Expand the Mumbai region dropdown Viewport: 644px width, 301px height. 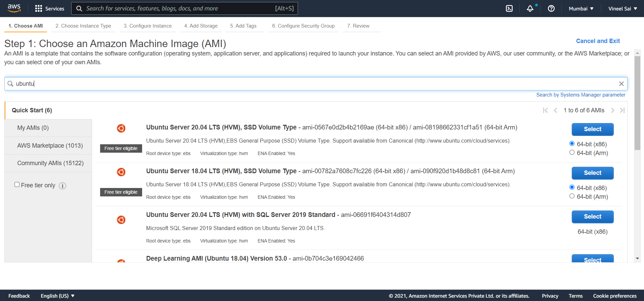(581, 8)
